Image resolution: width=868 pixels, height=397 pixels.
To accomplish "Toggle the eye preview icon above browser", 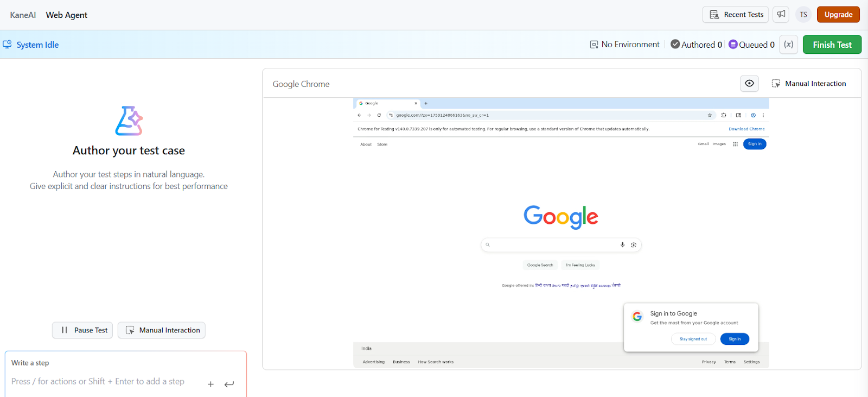I will tap(749, 83).
